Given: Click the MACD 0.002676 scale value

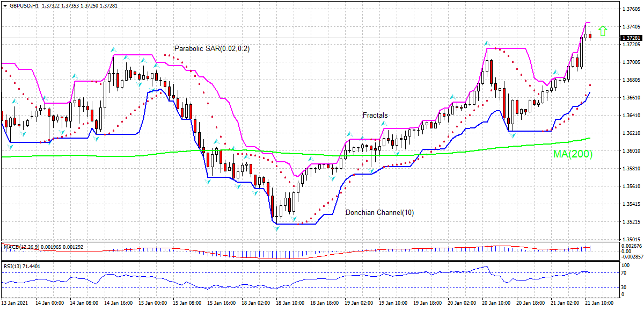Looking at the screenshot, I should pyautogui.click(x=630, y=245).
